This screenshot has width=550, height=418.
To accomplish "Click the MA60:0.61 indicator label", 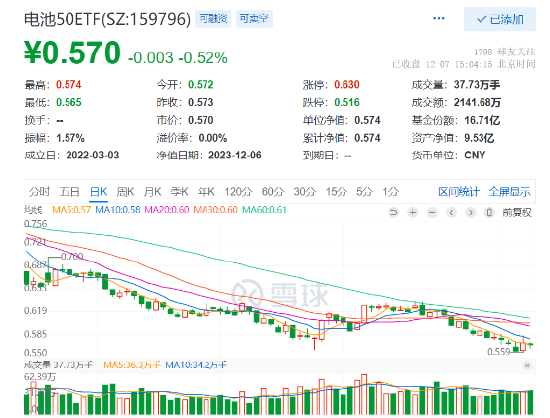I will point(264,210).
